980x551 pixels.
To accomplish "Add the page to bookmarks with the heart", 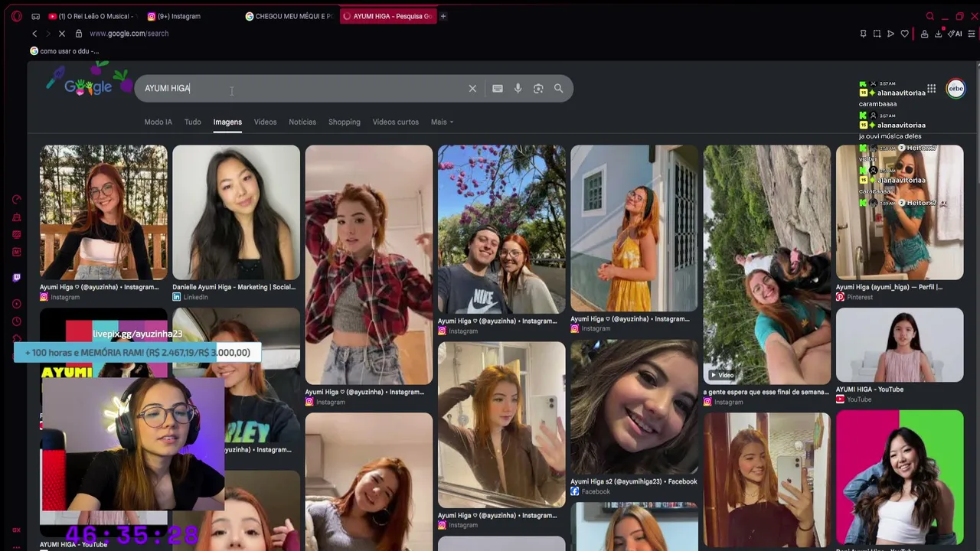I will [904, 34].
